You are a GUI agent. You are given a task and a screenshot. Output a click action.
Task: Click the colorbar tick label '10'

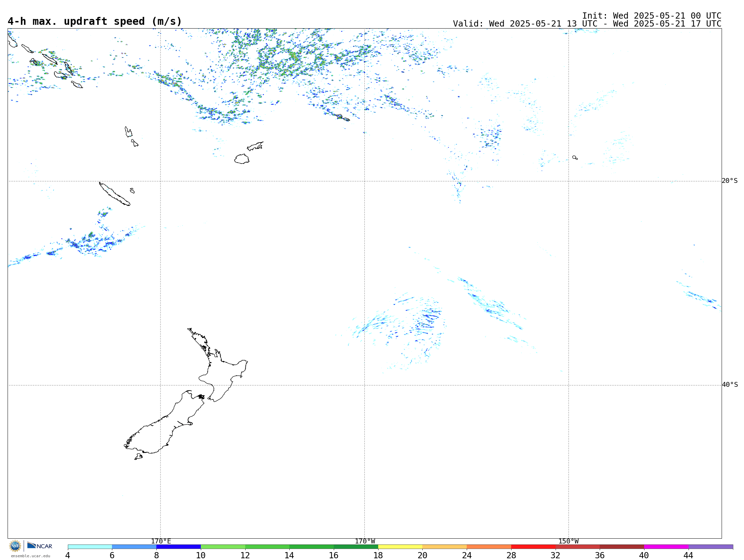[201, 555]
